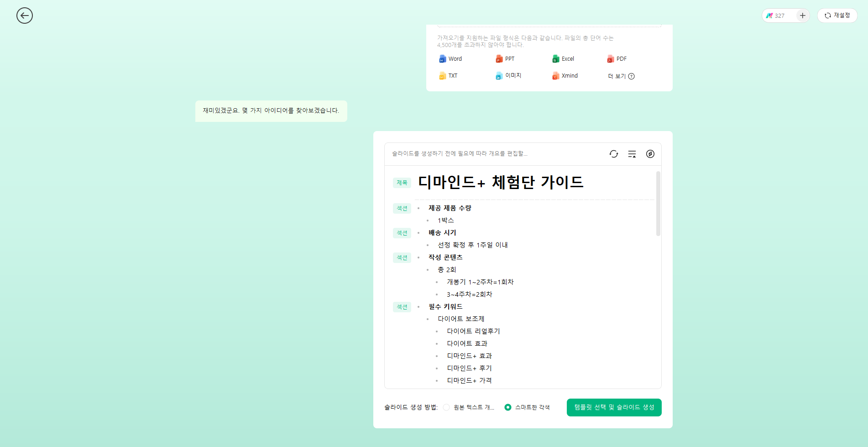Image resolution: width=868 pixels, height=447 pixels.
Task: Select the outline item 디마인드+ 가격
Action: pos(469,381)
